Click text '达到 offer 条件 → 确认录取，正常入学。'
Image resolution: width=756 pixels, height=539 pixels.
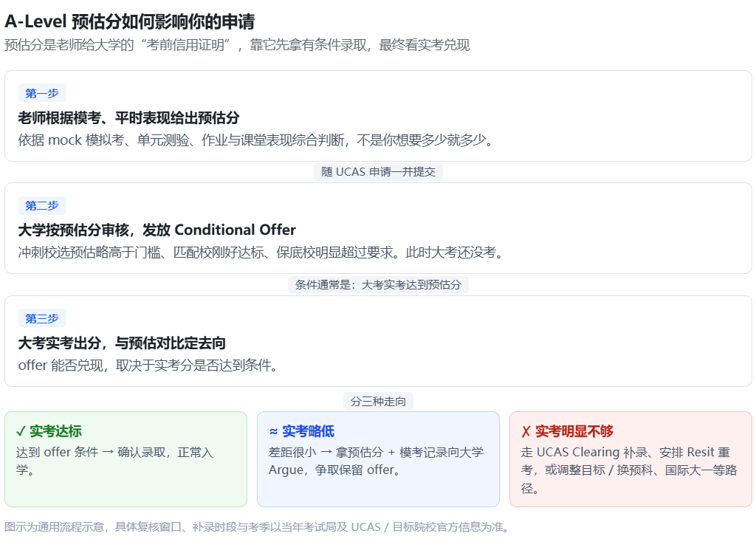114,461
